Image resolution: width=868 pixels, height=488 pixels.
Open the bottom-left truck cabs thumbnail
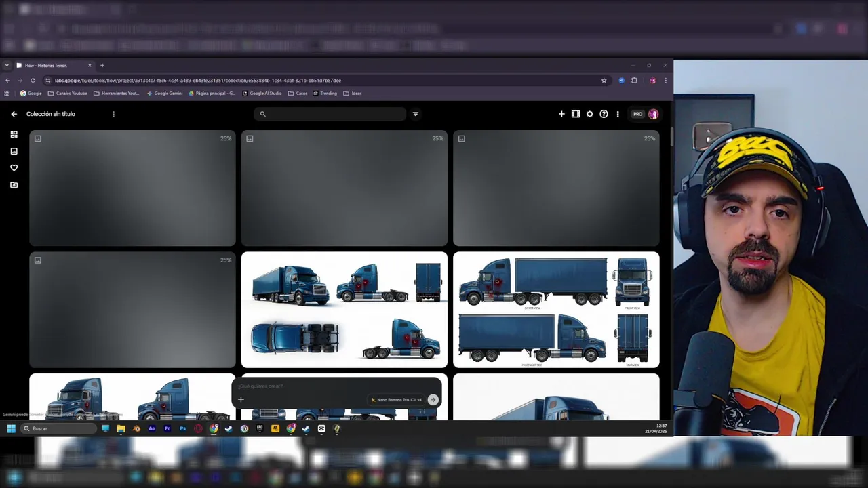pos(132,397)
